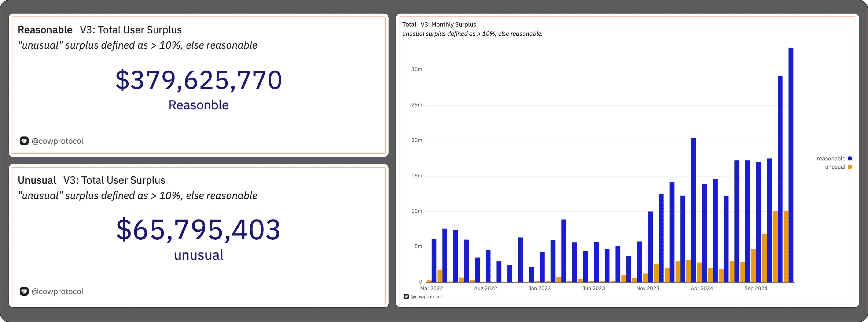Image resolution: width=868 pixels, height=322 pixels.
Task: Open @cowprotocol link in Unusual surplus card
Action: coord(57,291)
